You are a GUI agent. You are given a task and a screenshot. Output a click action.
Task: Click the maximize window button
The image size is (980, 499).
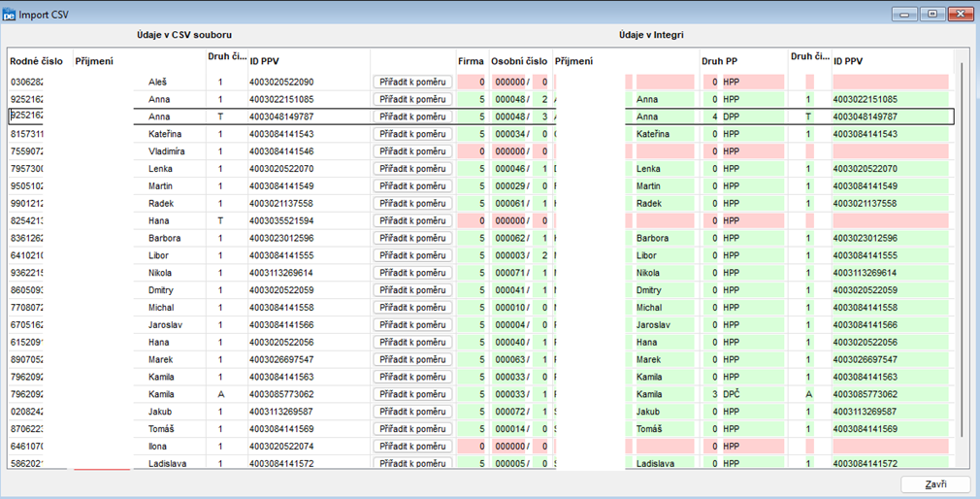(933, 15)
